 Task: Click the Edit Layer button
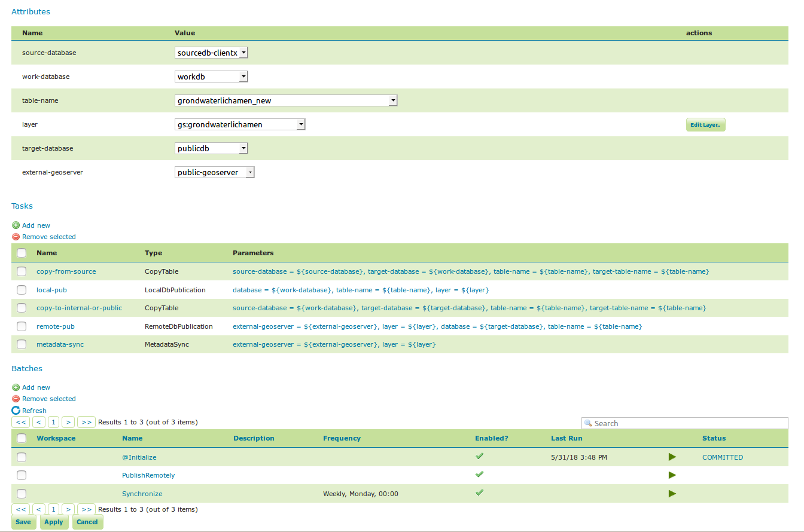[x=705, y=125]
